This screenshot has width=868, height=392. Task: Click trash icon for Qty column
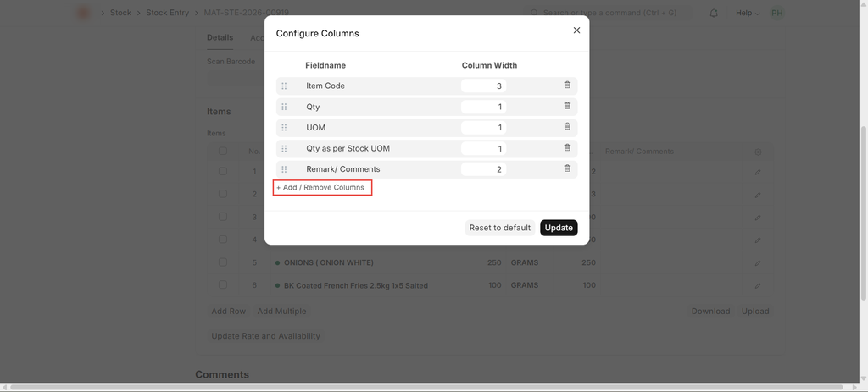click(x=567, y=106)
